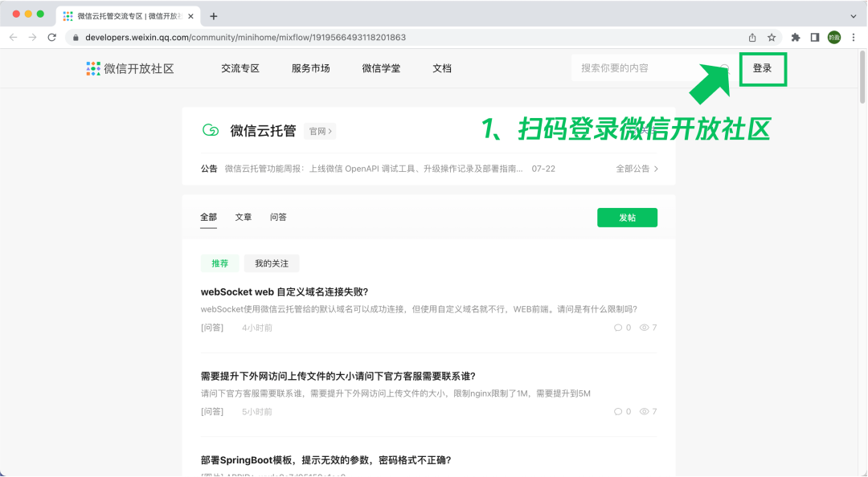Open the 微信云托管功能周报 announcement
Screen dimensions: 868x477
(x=374, y=169)
